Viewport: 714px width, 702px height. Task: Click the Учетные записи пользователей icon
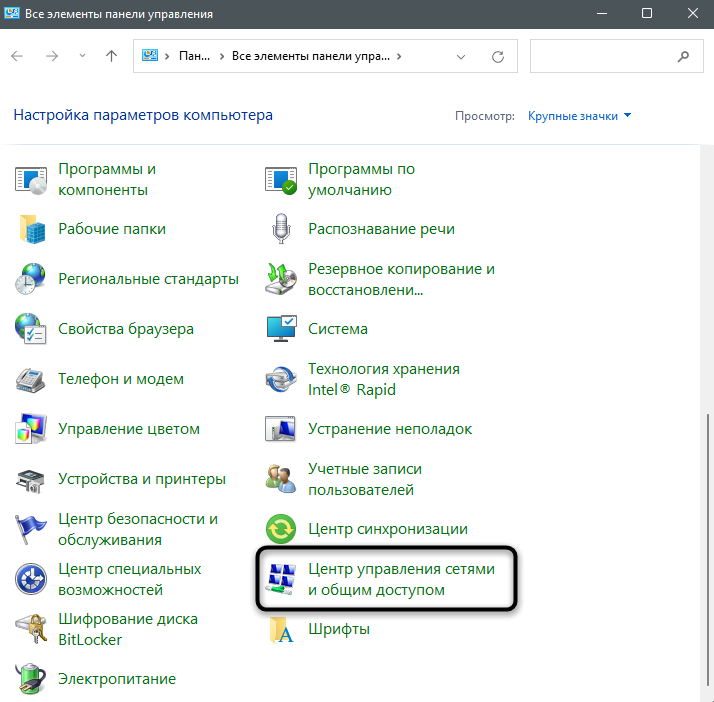(x=280, y=479)
